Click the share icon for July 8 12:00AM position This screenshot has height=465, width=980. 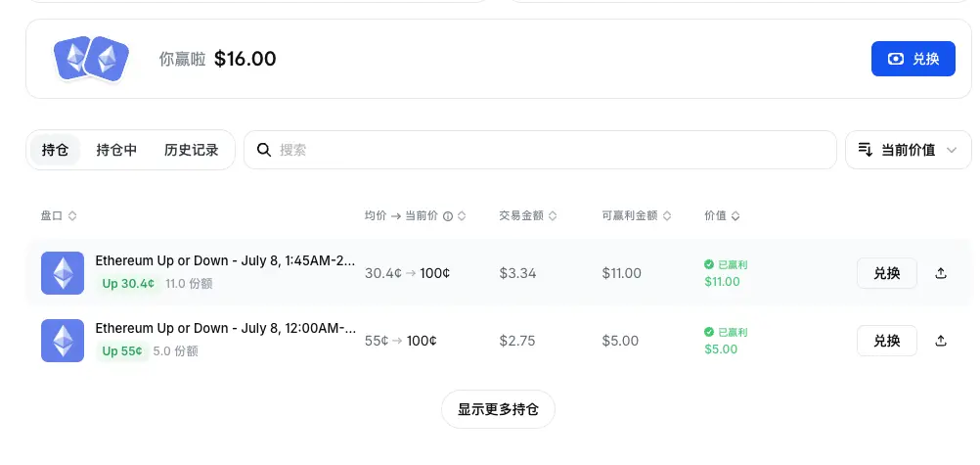coord(941,341)
